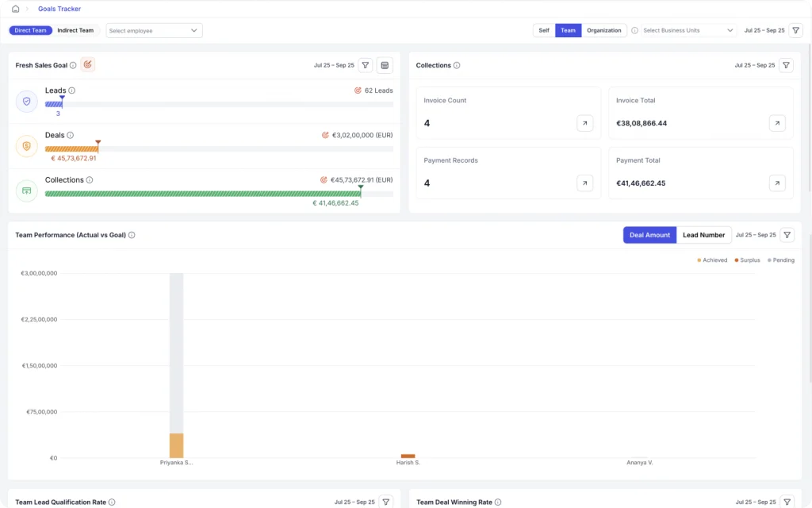Open the Select employee dropdown
The image size is (812, 508).
click(x=154, y=30)
